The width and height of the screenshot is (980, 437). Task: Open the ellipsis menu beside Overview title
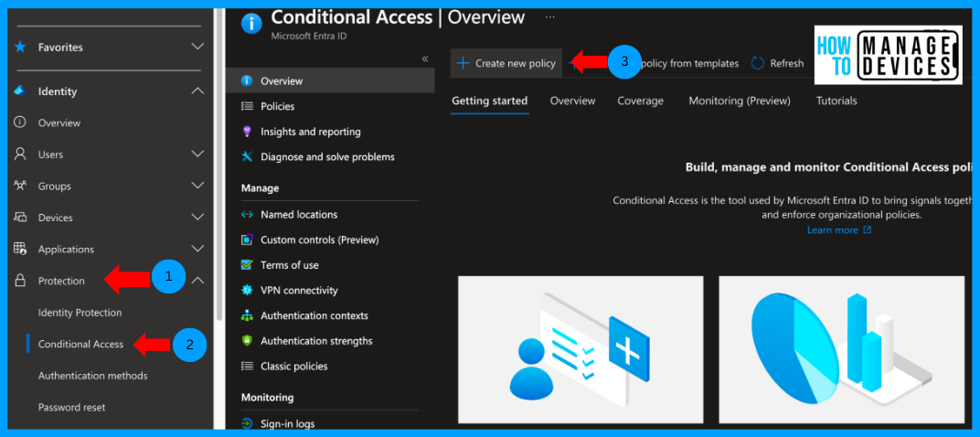(x=550, y=17)
